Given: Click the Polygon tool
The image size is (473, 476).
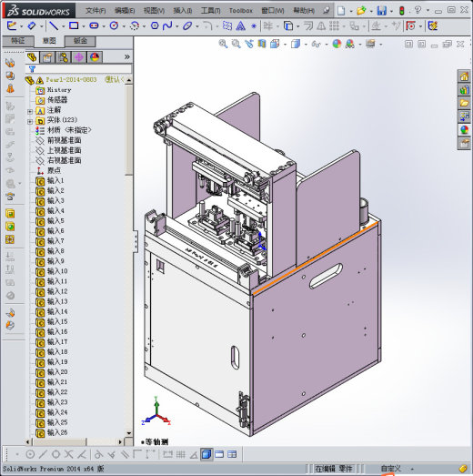Looking at the screenshot, I should (x=155, y=25).
